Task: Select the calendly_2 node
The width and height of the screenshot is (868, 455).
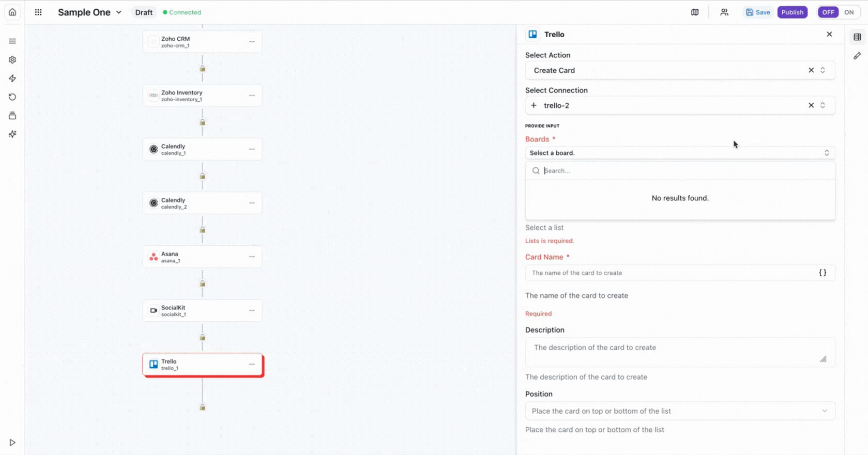Action: (x=202, y=203)
